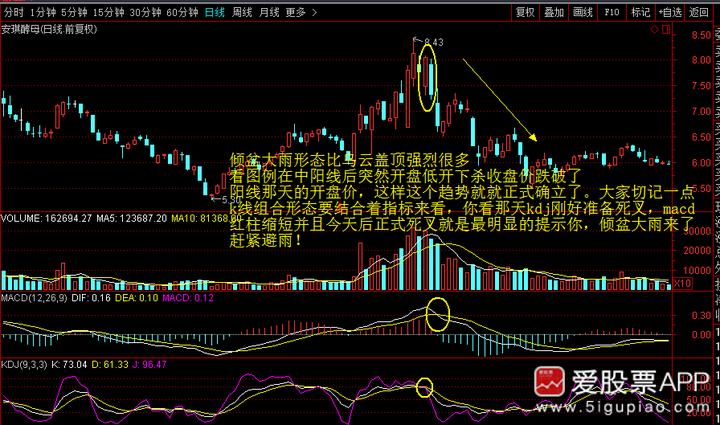Click the D: 61.33 value

coord(110,365)
